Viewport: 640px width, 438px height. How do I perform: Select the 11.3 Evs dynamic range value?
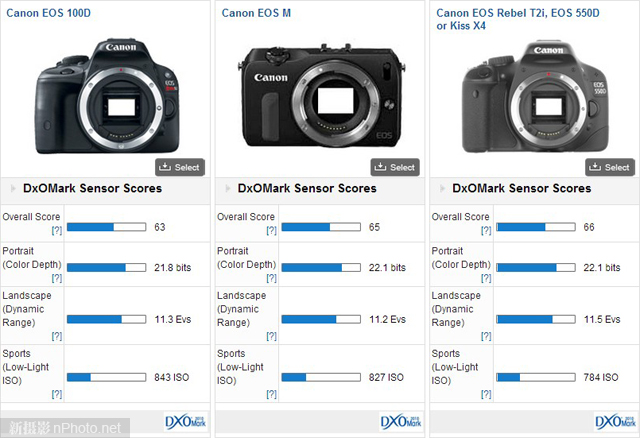click(173, 319)
